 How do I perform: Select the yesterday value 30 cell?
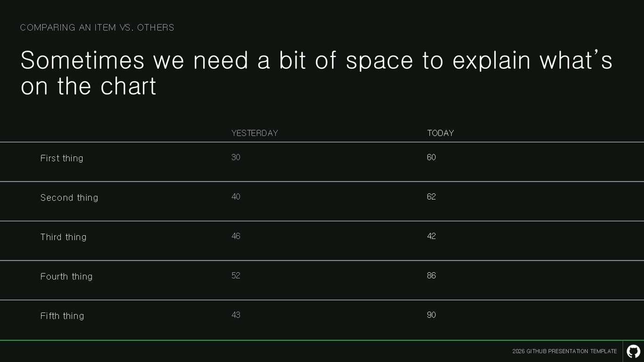coord(236,157)
